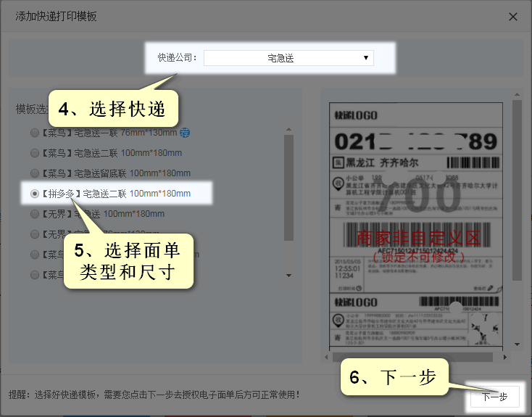
Task: Click preview panel scroll down arrow
Action: 517,344
